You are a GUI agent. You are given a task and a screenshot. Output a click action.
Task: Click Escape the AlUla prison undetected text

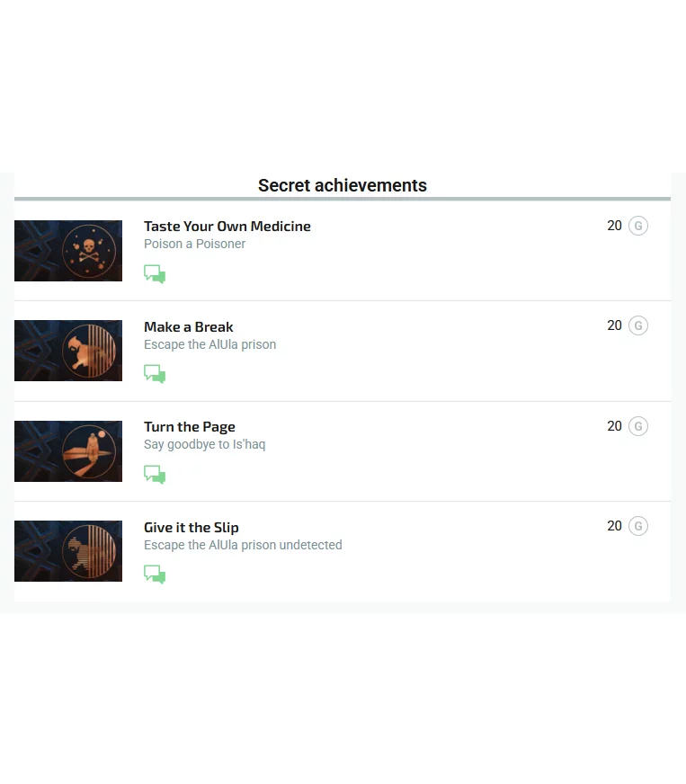tap(243, 545)
